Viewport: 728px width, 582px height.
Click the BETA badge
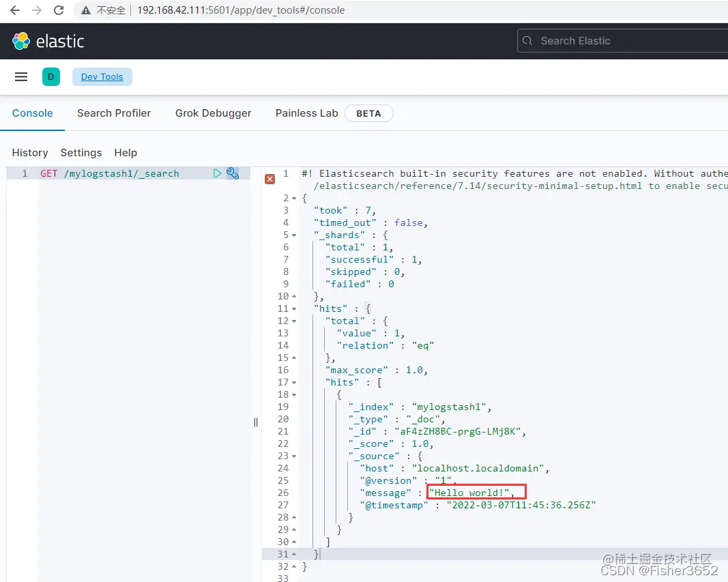coord(368,114)
